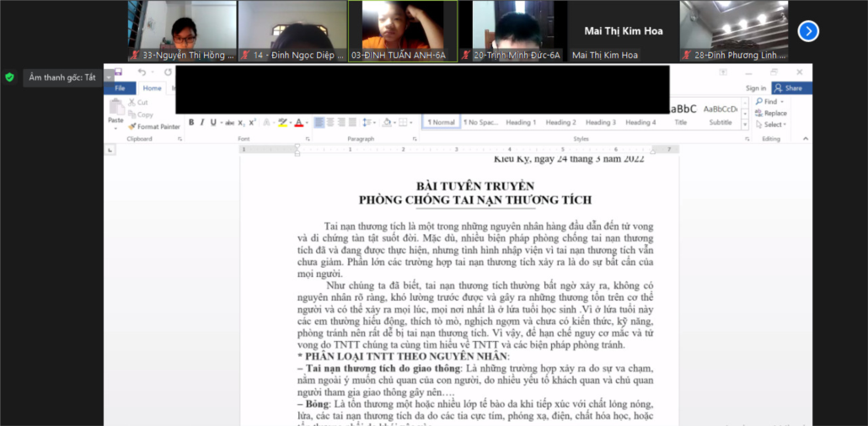Click the Format Painter tool
The width and height of the screenshot is (868, 426).
tap(154, 126)
